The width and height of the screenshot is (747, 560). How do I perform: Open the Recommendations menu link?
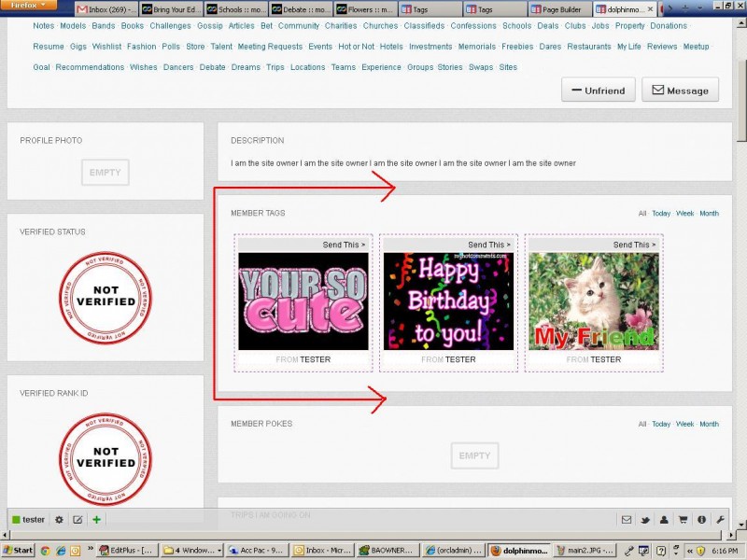point(90,67)
